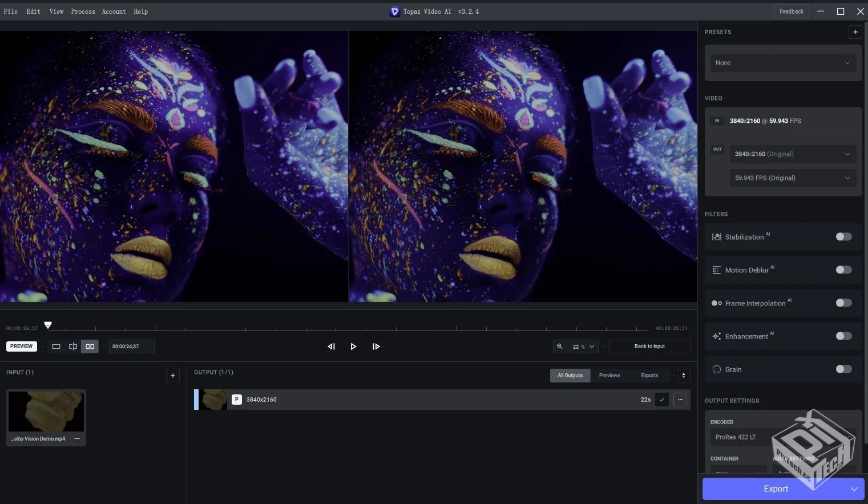Open the 59.943 FPS output dropdown
868x504 pixels.
click(x=792, y=178)
